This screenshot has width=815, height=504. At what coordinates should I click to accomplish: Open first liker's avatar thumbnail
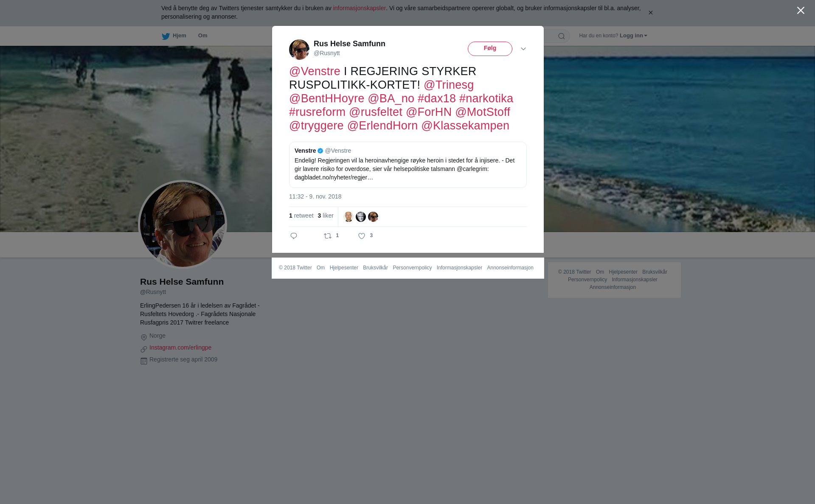348,217
